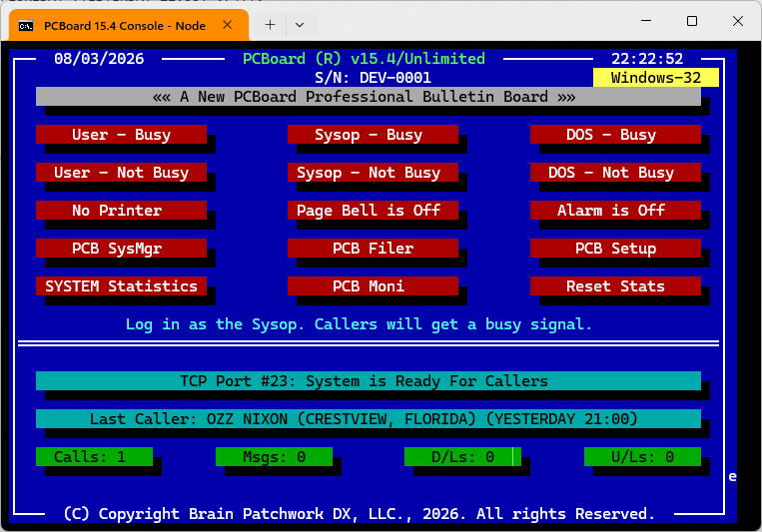Image resolution: width=762 pixels, height=532 pixels.
Task: Expand the terminal profile dropdown arrow
Action: (x=300, y=25)
